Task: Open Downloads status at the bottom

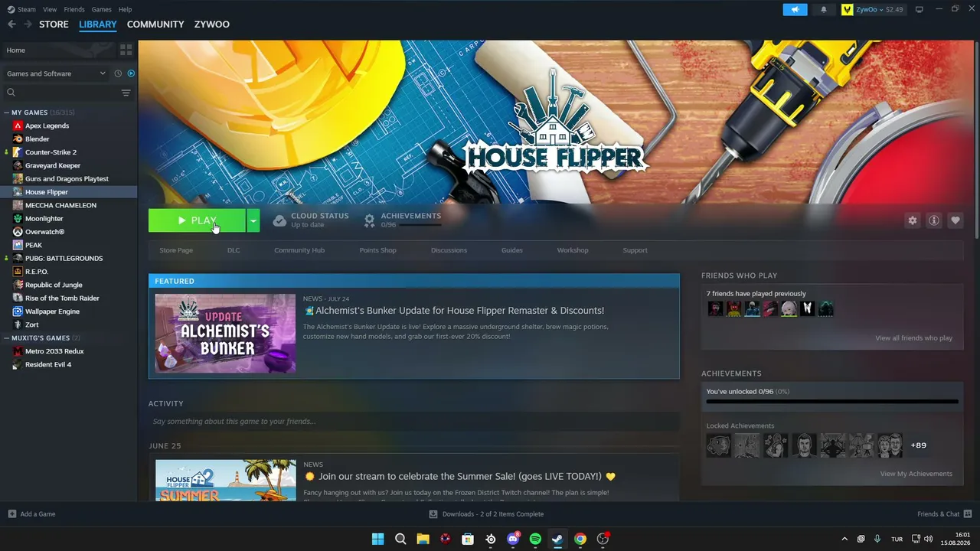Action: (x=486, y=514)
